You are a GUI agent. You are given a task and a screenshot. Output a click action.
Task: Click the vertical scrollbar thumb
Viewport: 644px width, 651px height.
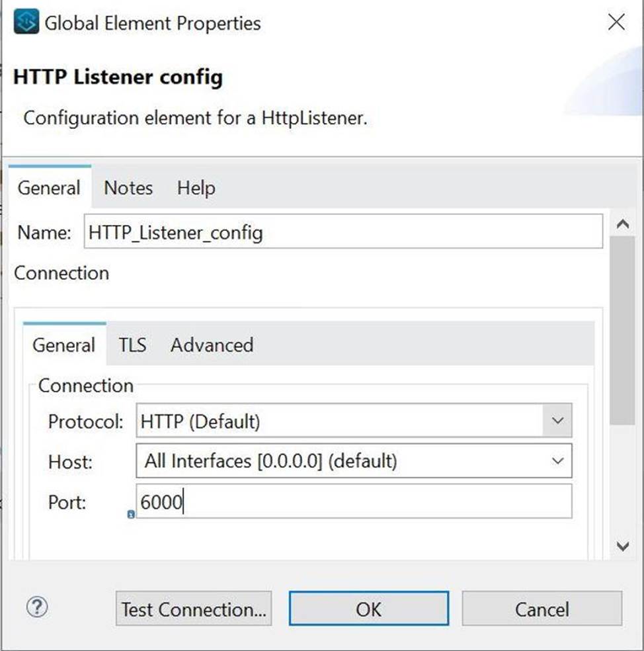point(622,331)
